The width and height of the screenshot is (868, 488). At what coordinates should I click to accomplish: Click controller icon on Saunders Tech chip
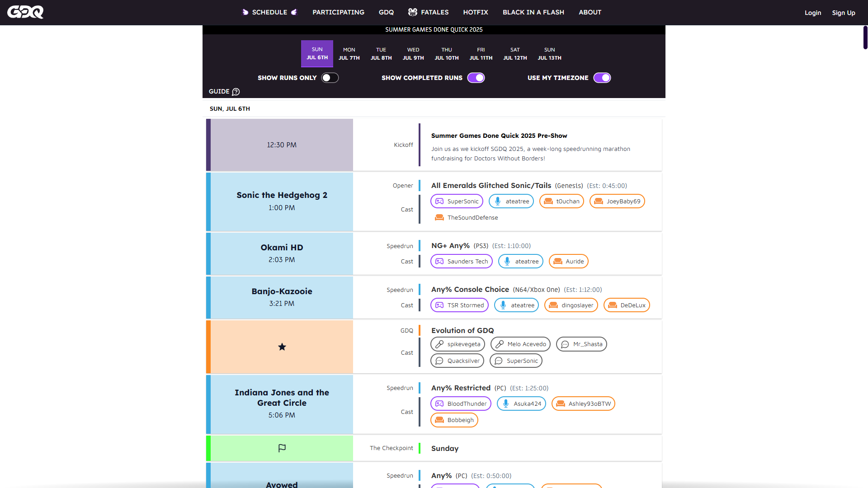439,262
